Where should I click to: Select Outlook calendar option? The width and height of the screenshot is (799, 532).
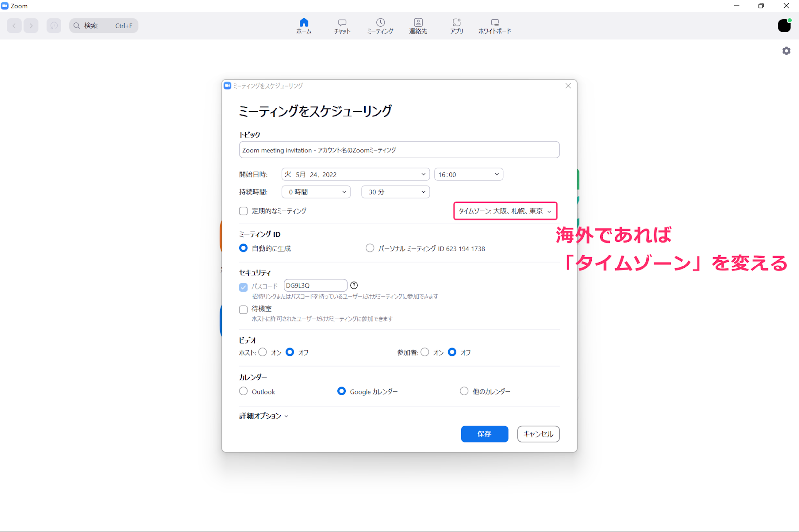click(243, 391)
